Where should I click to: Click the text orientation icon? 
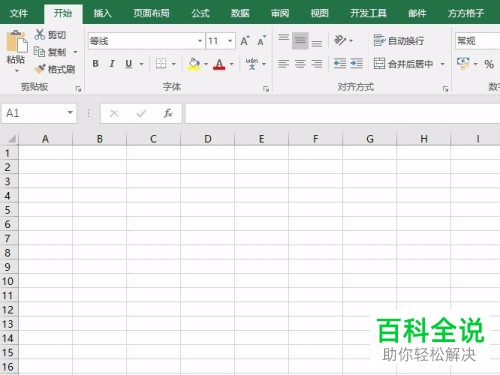point(340,40)
